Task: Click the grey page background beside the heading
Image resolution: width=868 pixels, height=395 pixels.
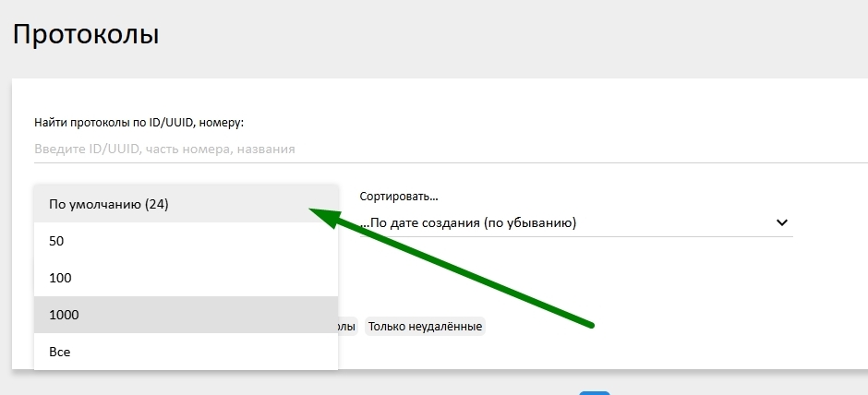Action: point(499,34)
